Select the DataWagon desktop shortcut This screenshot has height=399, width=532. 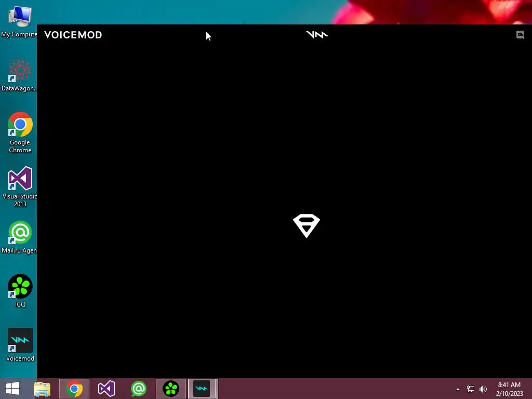click(x=19, y=75)
